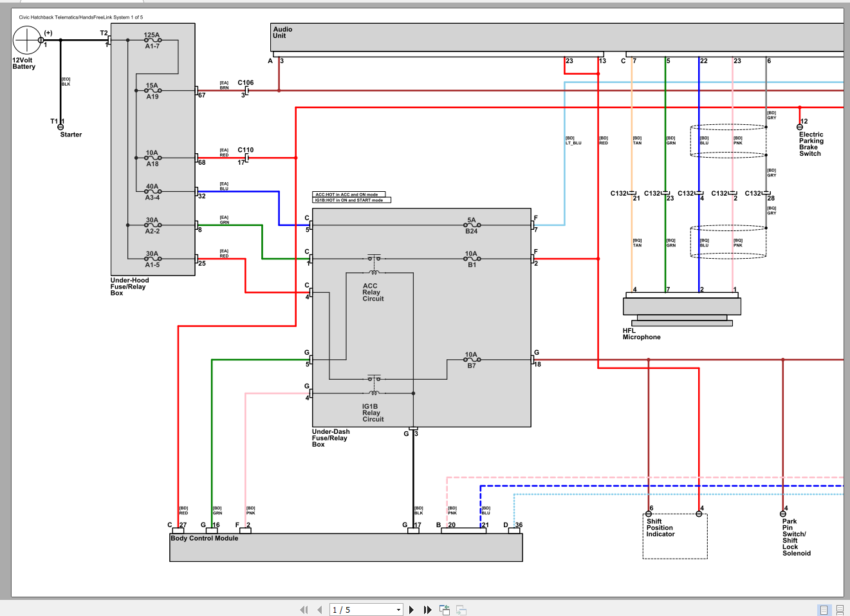Click the go-to-previous-view icon
The width and height of the screenshot is (850, 616).
coord(445,610)
